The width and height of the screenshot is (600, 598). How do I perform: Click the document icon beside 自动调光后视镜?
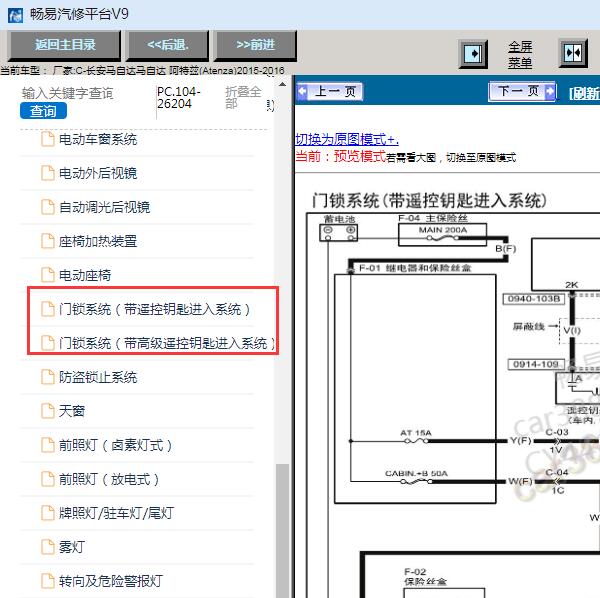point(48,207)
